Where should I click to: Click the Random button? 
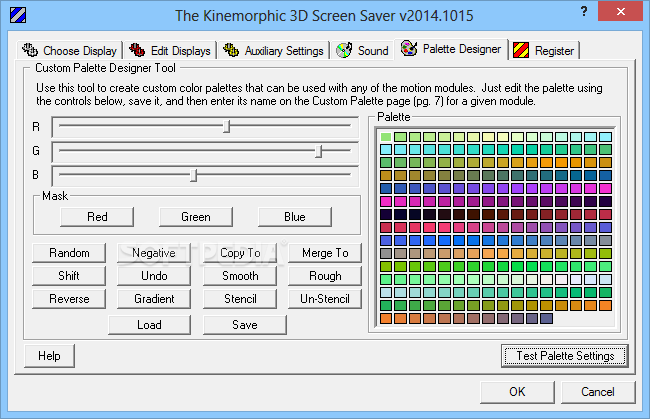pos(69,253)
